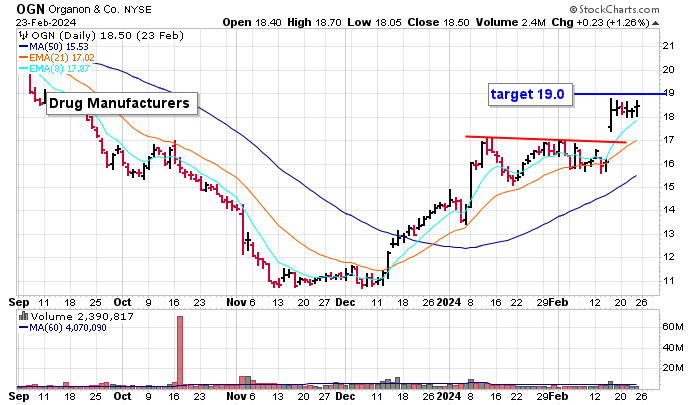Viewport: 700px width, 405px height.
Task: Click the 'Volume 2,390,817' legend text
Action: click(82, 317)
